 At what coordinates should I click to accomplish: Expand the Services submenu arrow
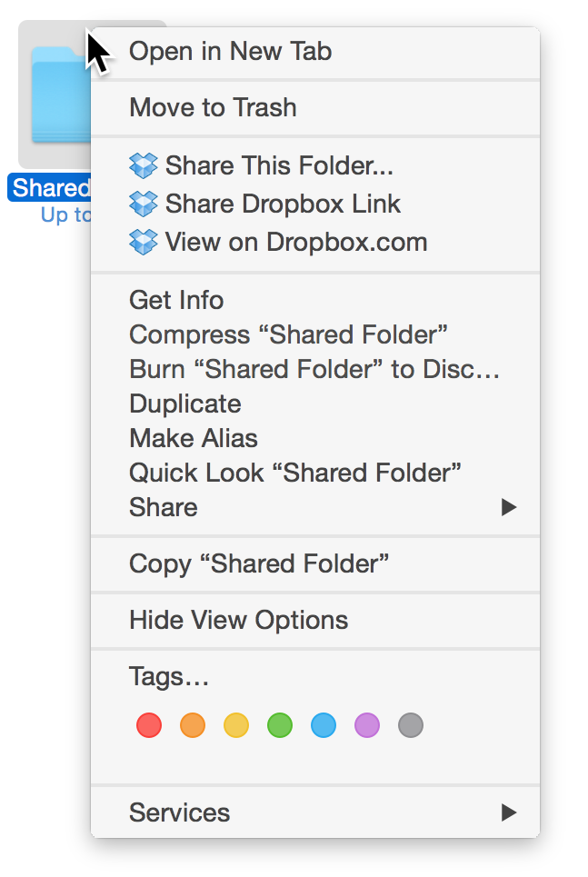(509, 812)
